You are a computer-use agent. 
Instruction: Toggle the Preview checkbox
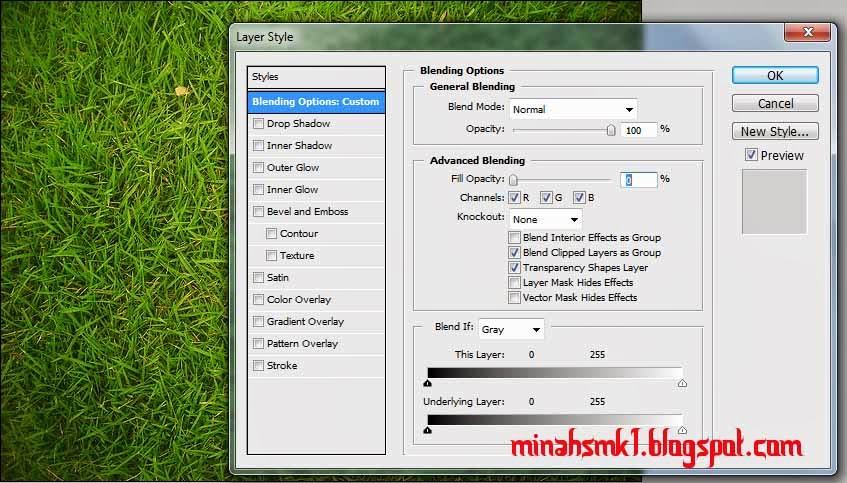pos(751,155)
